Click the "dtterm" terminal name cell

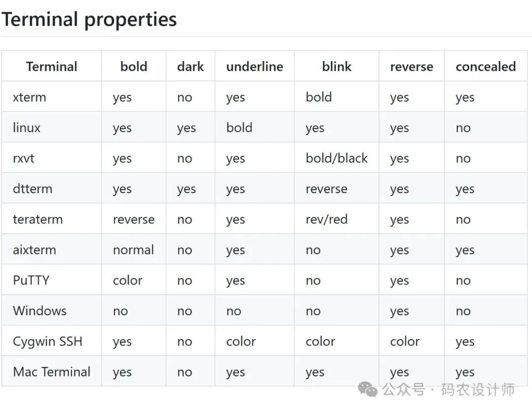(x=33, y=189)
